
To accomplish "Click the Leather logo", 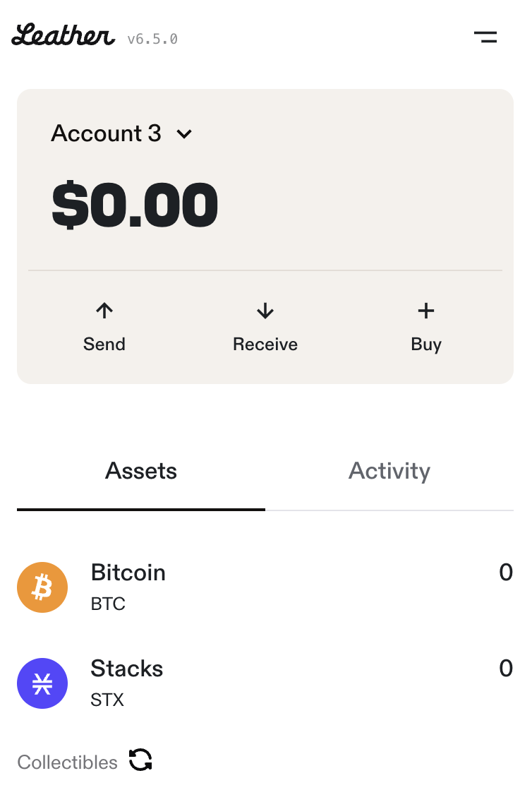I will 64,35.
